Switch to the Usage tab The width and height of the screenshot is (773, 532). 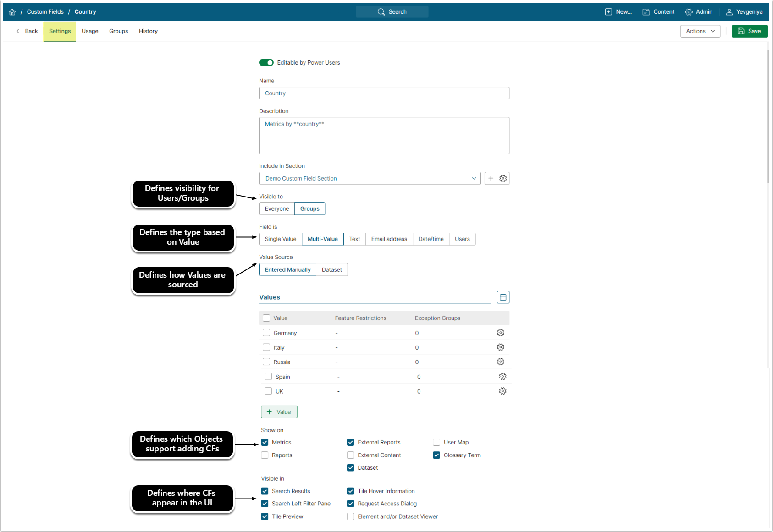(90, 31)
